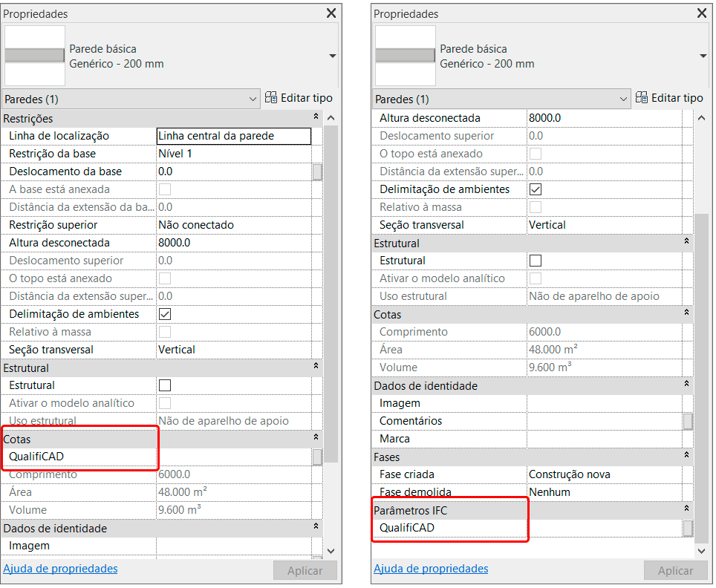Viewport: 716px width, 588px height.
Task: Collapse Dados de identidade section in right panel
Action: (687, 385)
